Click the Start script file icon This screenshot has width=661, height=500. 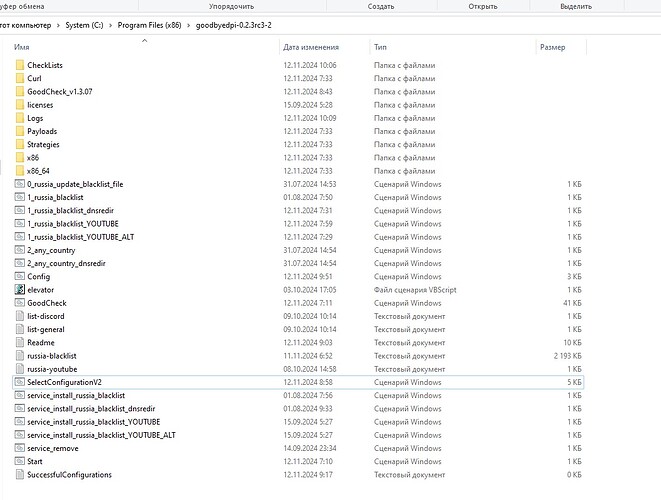tap(19, 461)
